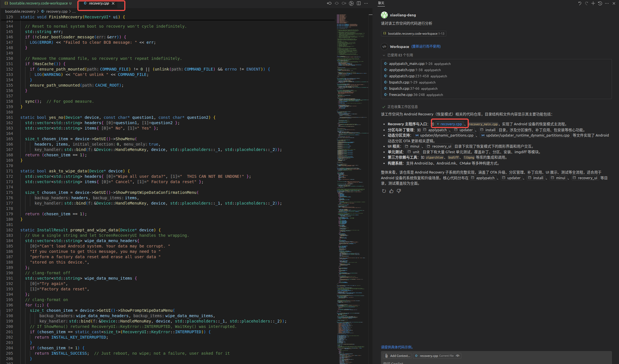Close the chat panel
This screenshot has height=364, width=619.
614,3
